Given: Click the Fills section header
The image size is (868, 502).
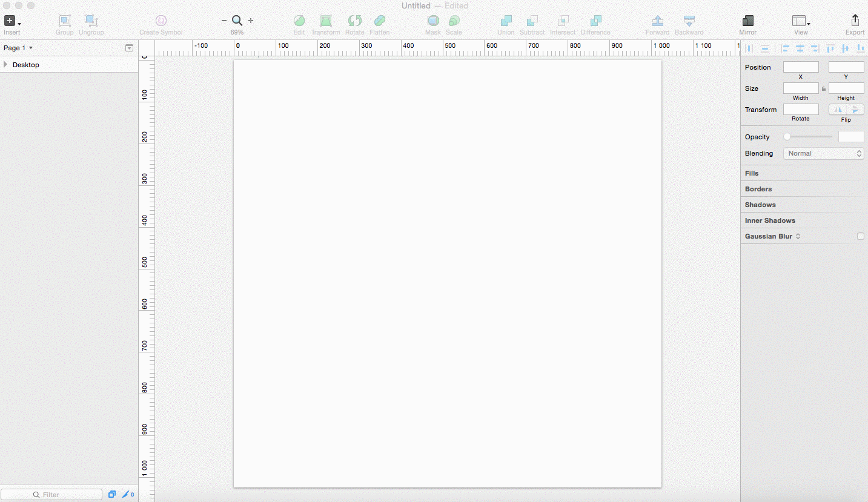Looking at the screenshot, I should [752, 173].
